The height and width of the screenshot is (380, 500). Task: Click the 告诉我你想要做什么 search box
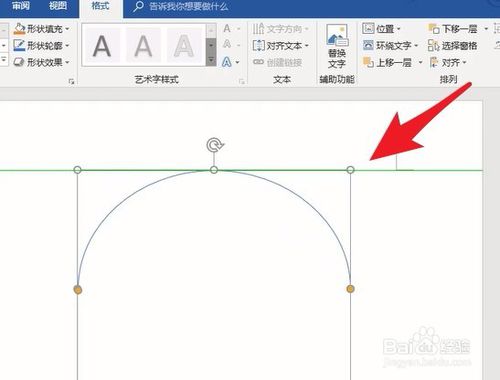coord(189,7)
